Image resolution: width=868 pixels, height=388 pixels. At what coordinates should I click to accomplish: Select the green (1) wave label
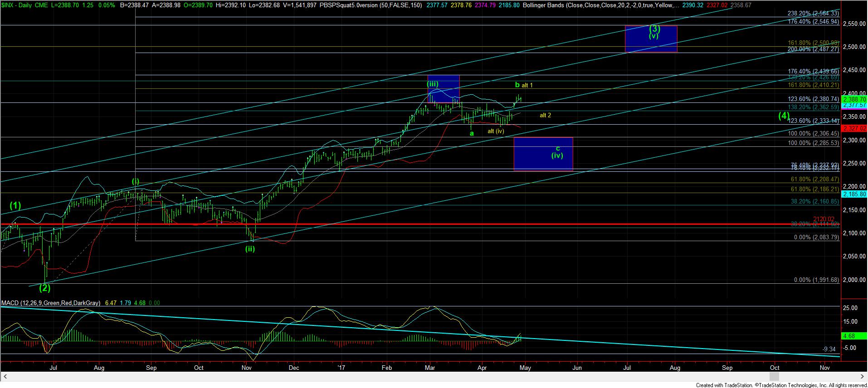point(15,205)
